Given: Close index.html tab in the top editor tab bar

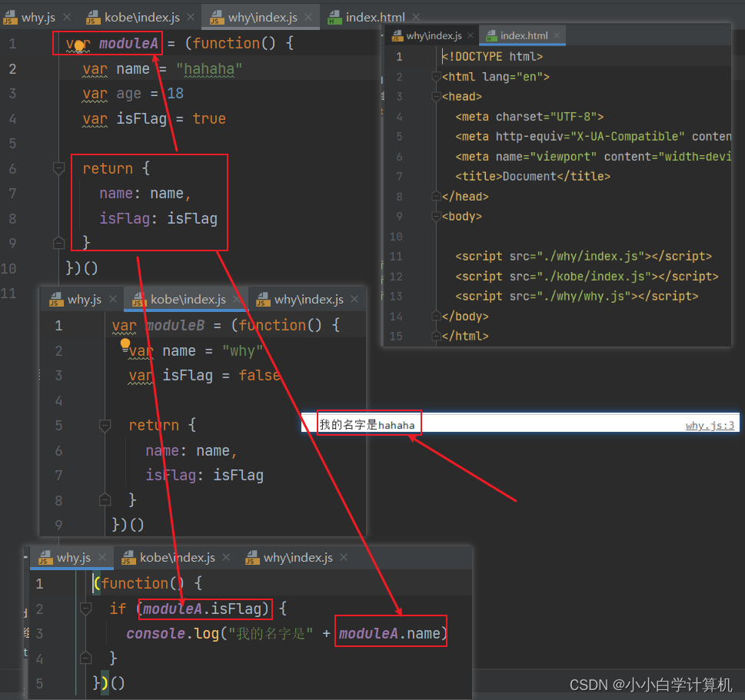Looking at the screenshot, I should [x=416, y=17].
